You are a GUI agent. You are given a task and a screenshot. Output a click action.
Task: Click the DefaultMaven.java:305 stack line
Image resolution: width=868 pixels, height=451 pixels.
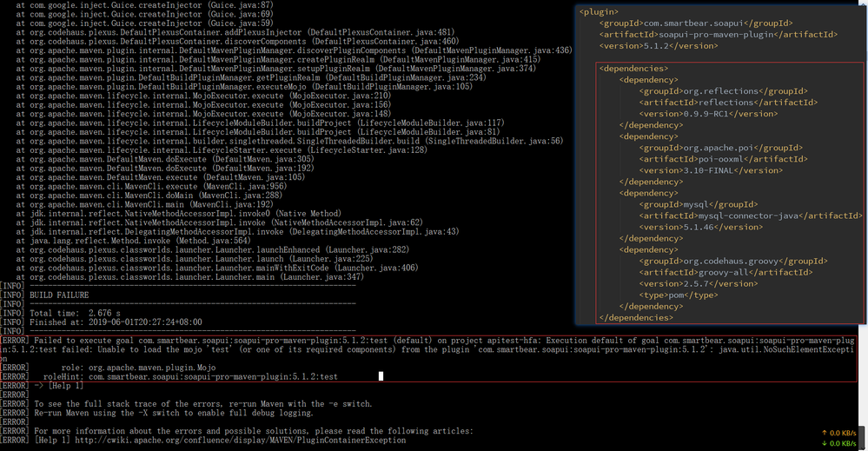pyautogui.click(x=165, y=159)
